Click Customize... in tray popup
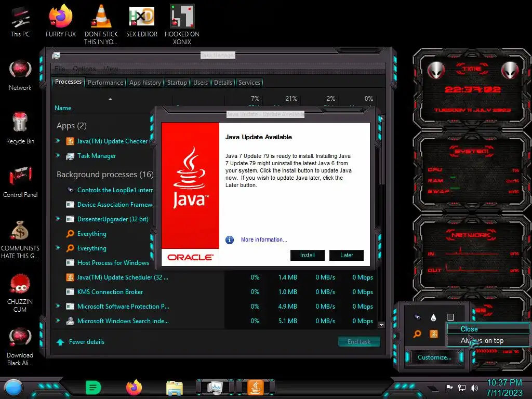This screenshot has height=399, width=532. [x=434, y=357]
